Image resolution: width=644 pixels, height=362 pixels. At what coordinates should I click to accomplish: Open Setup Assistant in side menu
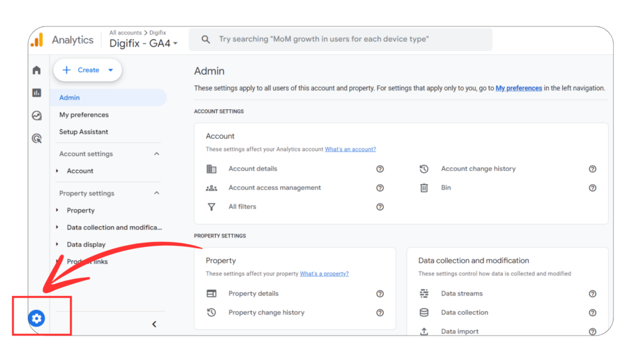pos(84,132)
